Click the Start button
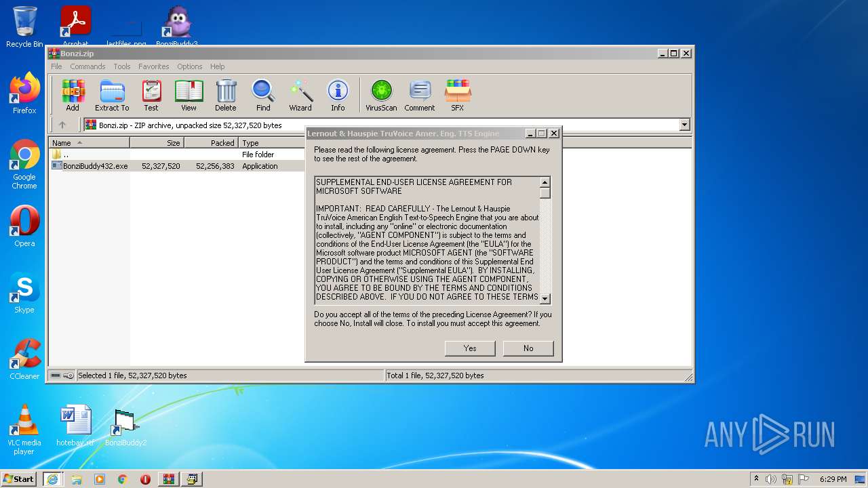Image resolution: width=868 pixels, height=488 pixels. click(18, 479)
